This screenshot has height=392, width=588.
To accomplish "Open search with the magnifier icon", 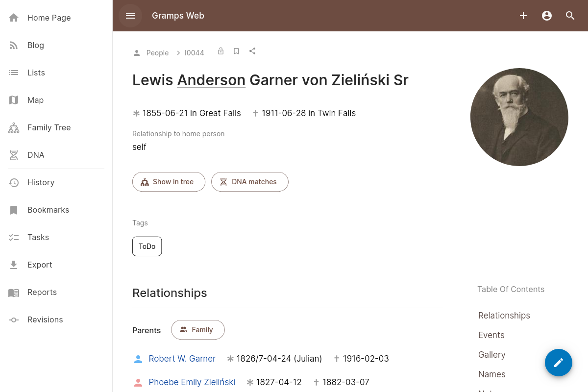I will coord(570,16).
